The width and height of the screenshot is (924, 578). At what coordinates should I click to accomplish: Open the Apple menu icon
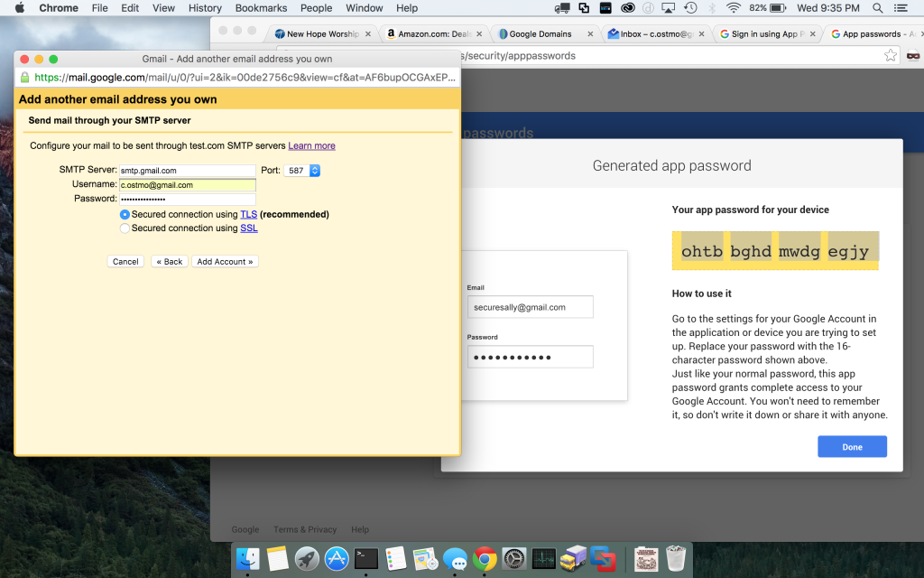(20, 7)
